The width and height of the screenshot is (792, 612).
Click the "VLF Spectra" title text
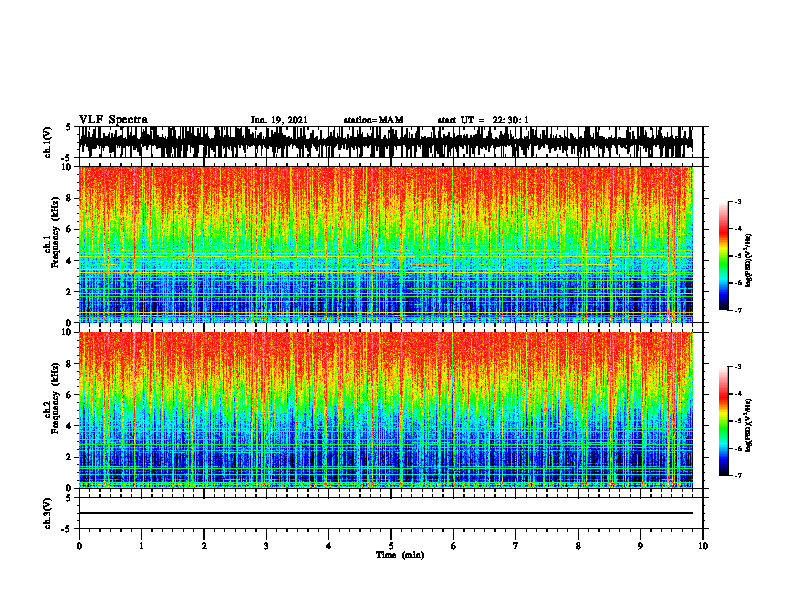113,120
